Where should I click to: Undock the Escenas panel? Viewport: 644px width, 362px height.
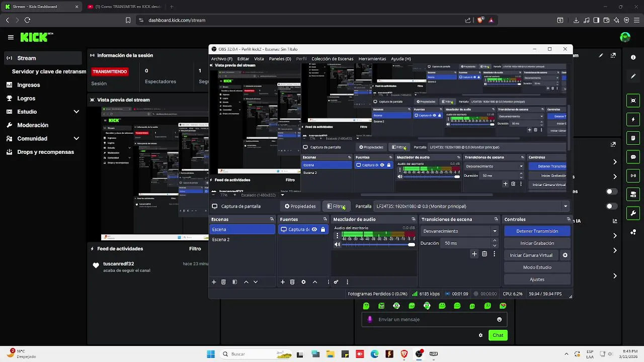pos(272,219)
